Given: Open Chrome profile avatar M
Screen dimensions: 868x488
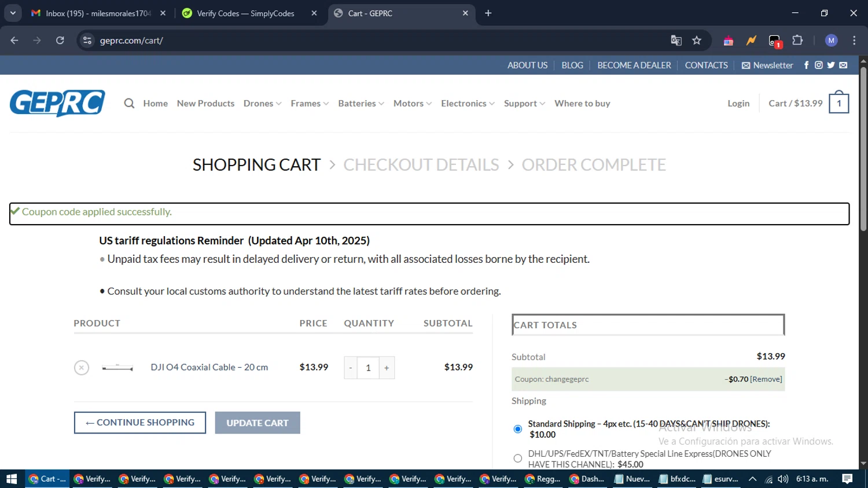Looking at the screenshot, I should (831, 41).
